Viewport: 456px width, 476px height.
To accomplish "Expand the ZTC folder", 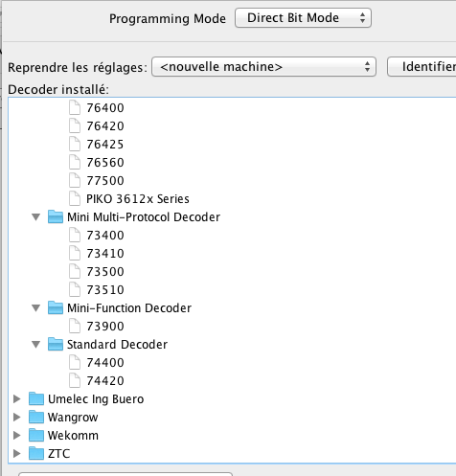I will (x=17, y=453).
